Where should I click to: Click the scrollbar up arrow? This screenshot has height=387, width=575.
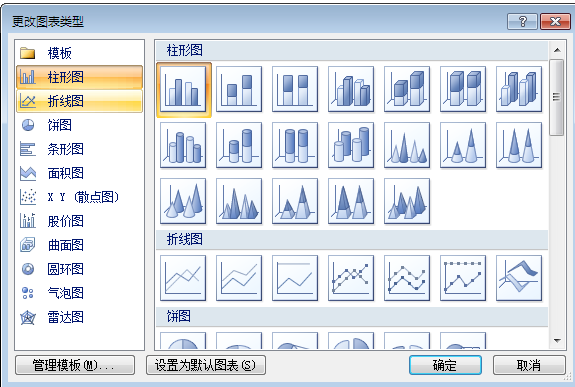click(x=557, y=50)
